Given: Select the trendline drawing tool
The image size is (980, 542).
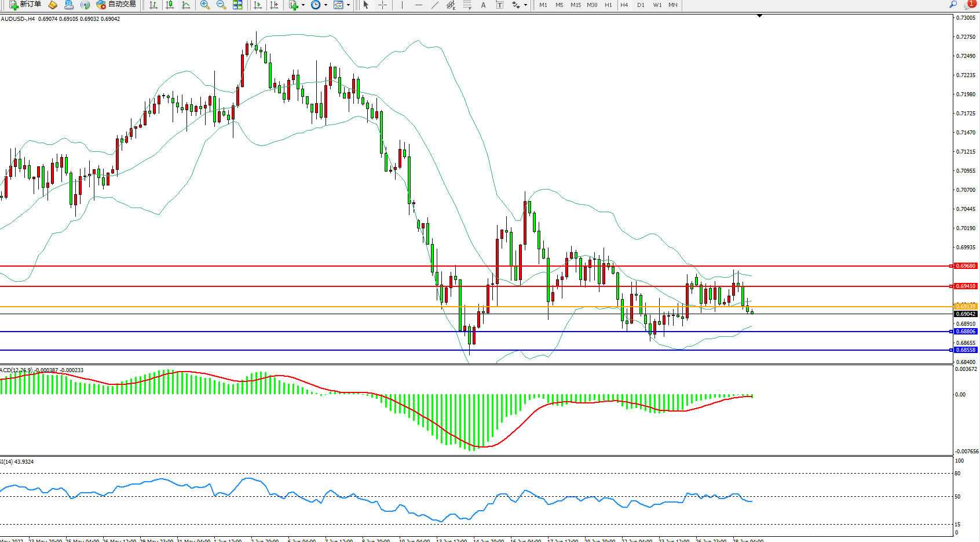Looking at the screenshot, I should [435, 5].
